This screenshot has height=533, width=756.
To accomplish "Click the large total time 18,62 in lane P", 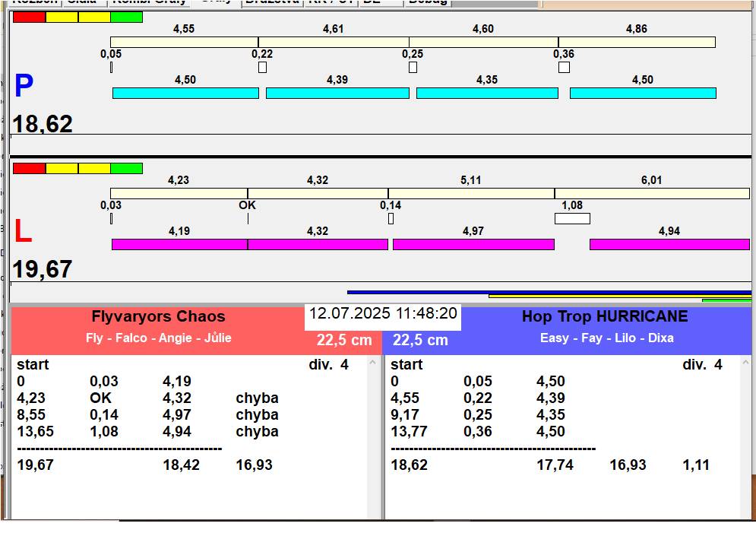I will click(x=43, y=124).
